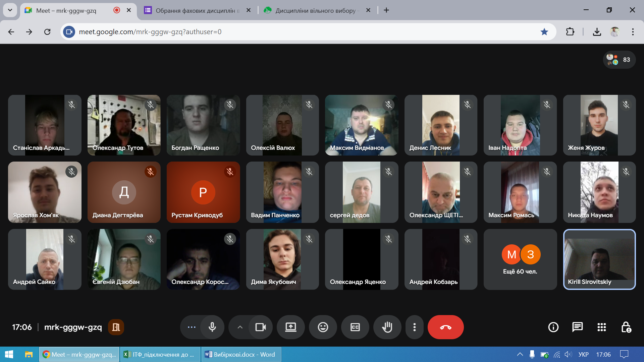644x362 pixels.
Task: Open the three-dot more options menu
Action: [414, 327]
